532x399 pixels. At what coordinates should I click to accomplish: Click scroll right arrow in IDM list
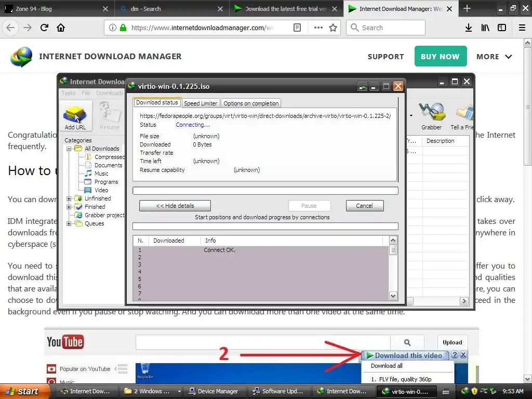pos(464,301)
